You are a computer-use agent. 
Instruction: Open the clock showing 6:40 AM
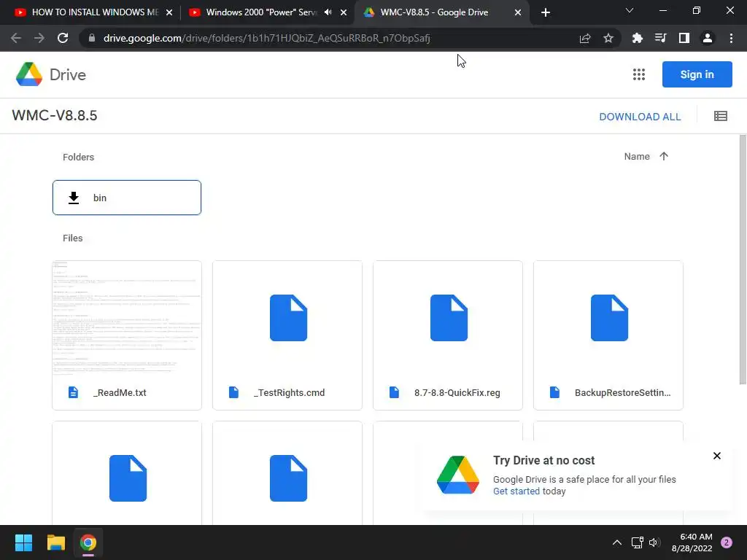[x=692, y=542]
